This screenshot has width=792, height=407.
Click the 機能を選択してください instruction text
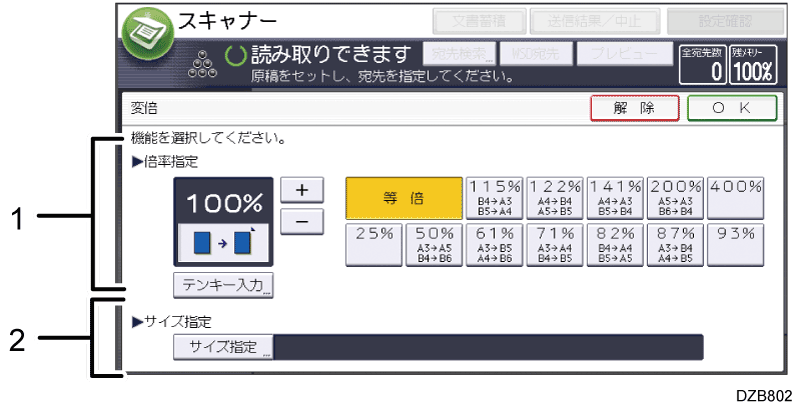(x=208, y=138)
